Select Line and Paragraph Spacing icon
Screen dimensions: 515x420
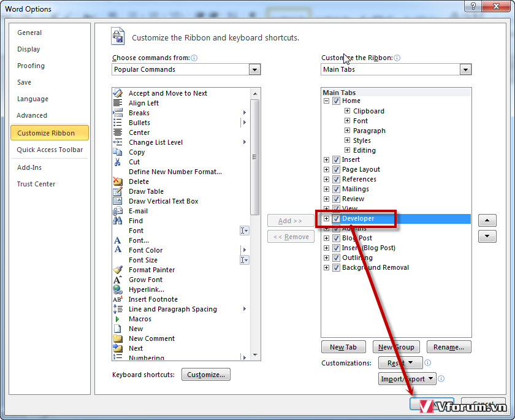(x=118, y=309)
